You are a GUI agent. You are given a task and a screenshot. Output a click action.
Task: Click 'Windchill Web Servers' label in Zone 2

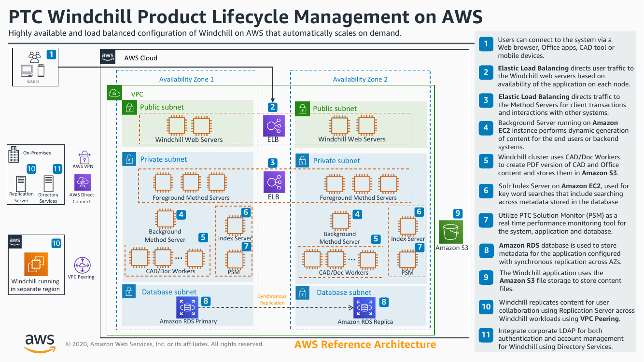click(352, 139)
